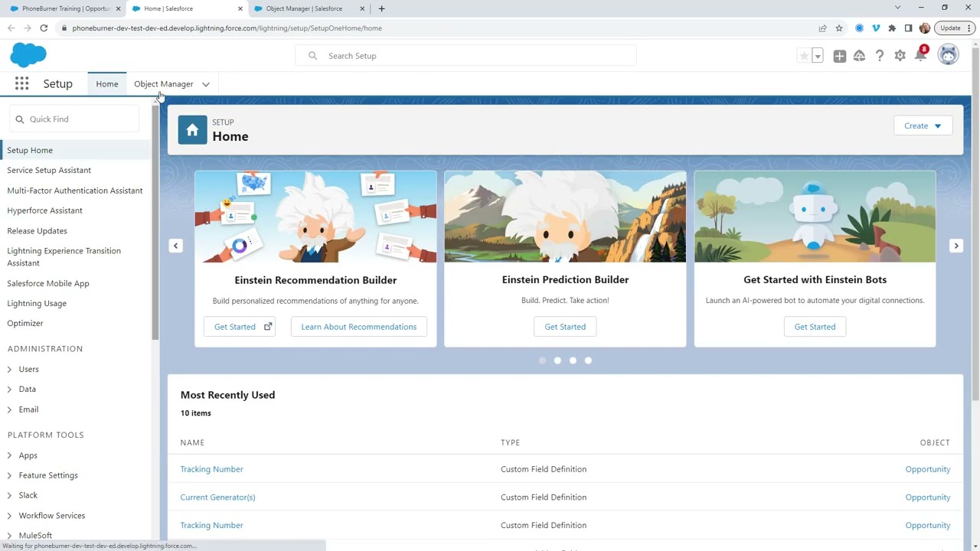The image size is (980, 551).
Task: Switch to the Home tab
Action: click(x=107, y=84)
